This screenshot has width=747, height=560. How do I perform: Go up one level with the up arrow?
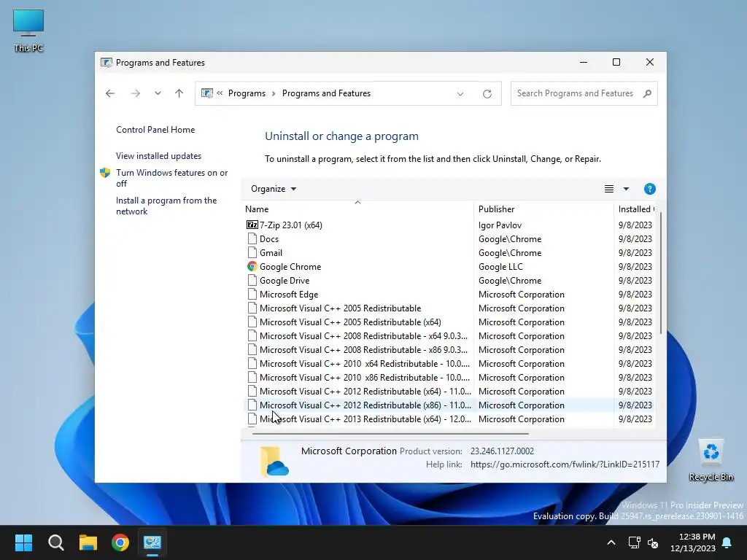[179, 93]
